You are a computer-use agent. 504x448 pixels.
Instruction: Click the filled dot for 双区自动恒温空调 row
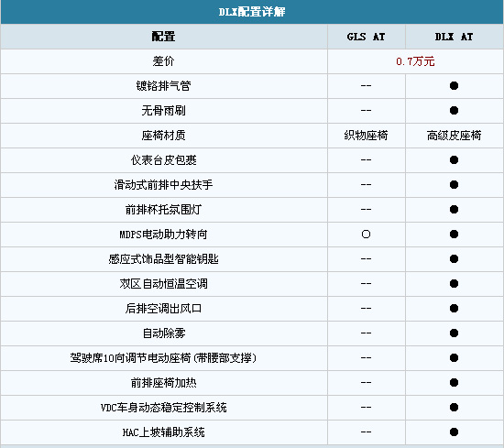click(454, 284)
